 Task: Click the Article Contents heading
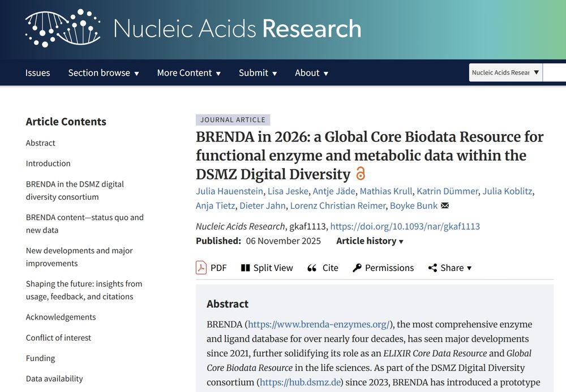(66, 122)
